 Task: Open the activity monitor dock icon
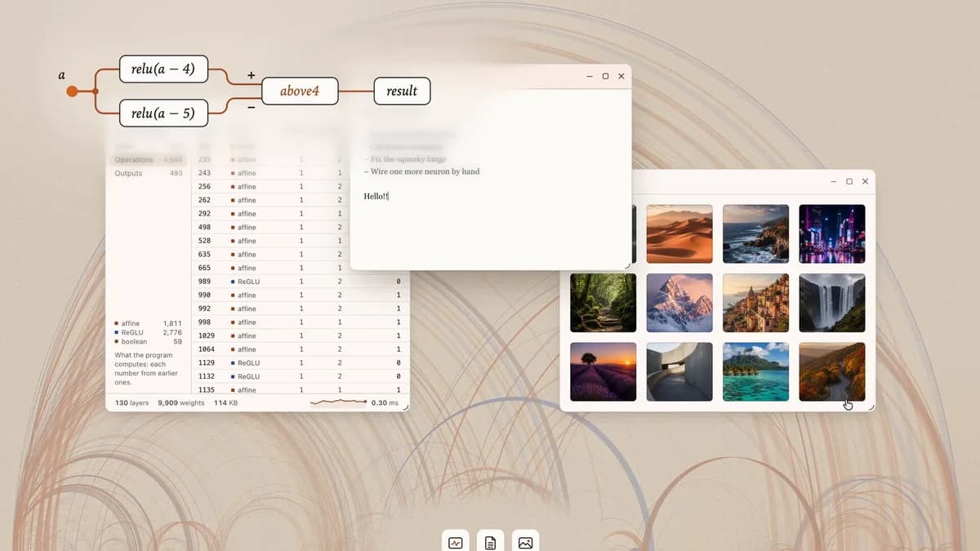456,542
